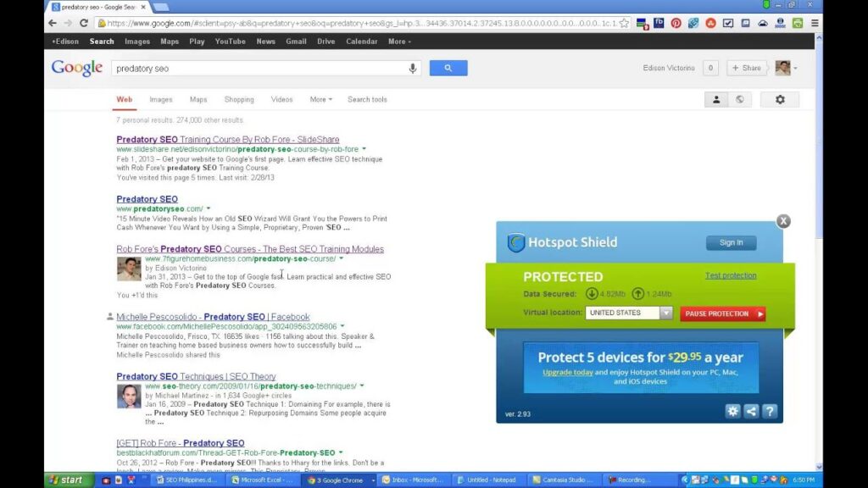The width and height of the screenshot is (868, 488).
Task: Open Hotspot Shield settings gear
Action: (732, 411)
